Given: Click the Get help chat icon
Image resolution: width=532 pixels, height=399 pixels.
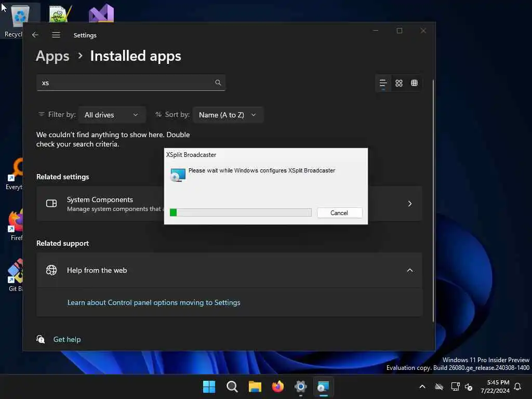Looking at the screenshot, I should point(41,339).
